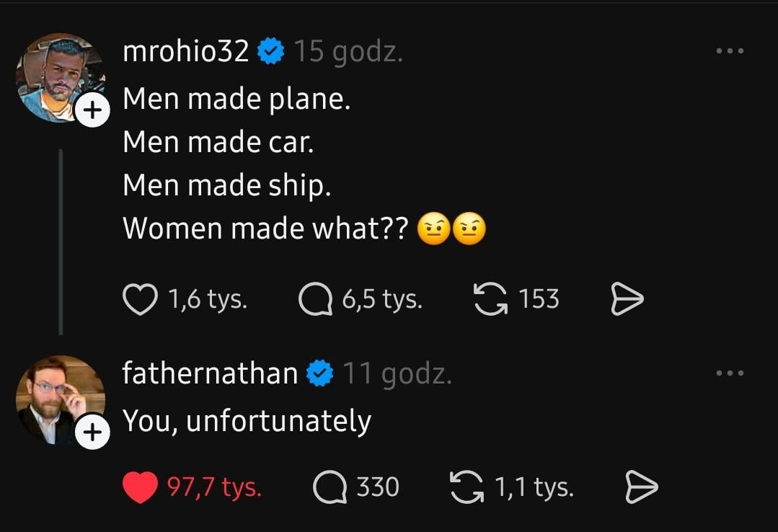The width and height of the screenshot is (778, 532).
Task: Open comments on mrohio32 post
Action: 315,299
